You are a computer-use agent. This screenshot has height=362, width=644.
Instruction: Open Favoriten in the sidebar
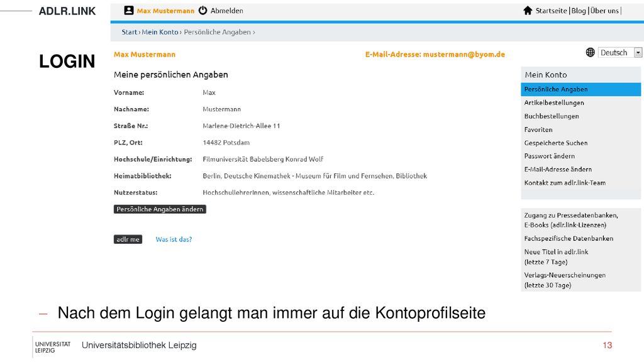538,129
